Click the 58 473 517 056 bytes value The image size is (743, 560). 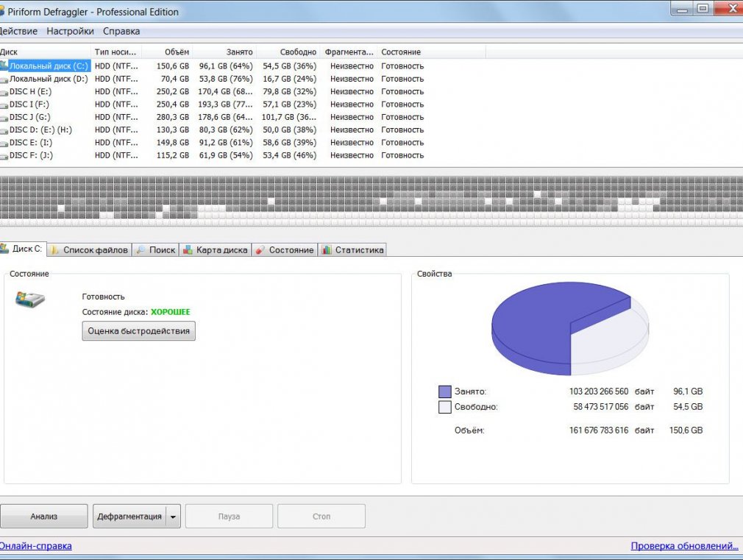tap(601, 407)
